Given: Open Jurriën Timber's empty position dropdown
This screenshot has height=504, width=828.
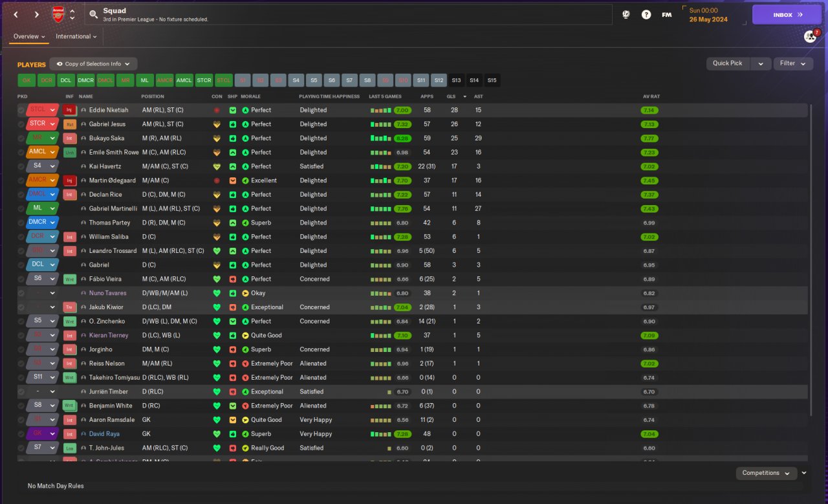Looking at the screenshot, I should [x=43, y=391].
